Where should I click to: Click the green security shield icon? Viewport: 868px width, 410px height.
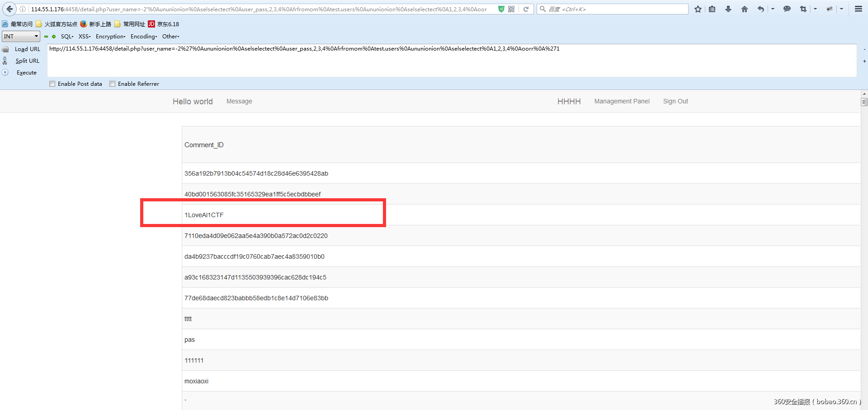501,9
